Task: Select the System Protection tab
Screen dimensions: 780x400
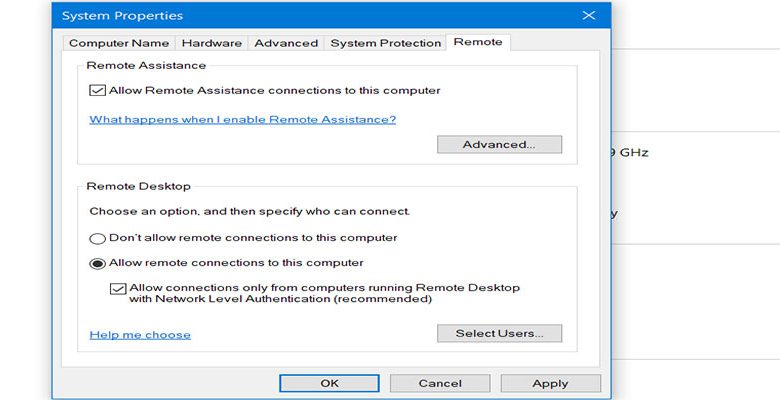Action: [x=386, y=43]
